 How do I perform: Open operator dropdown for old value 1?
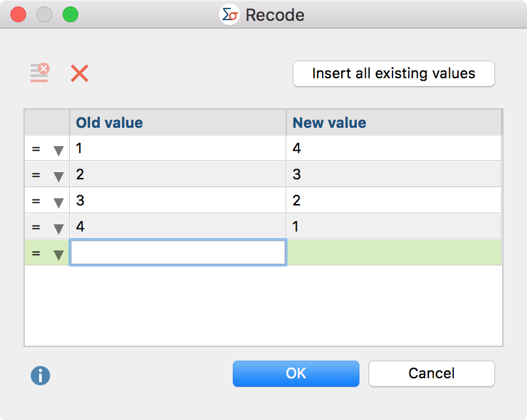58,151
